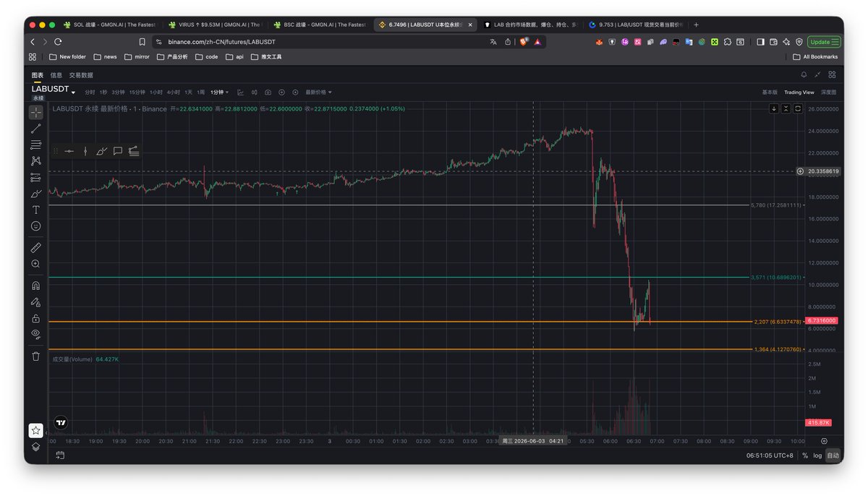Toggle the 自动 auto scale button
868x496 pixels.
coord(833,456)
